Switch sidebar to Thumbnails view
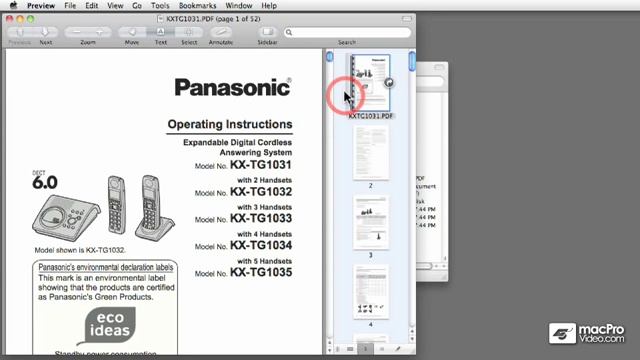 pyautogui.click(x=365, y=349)
